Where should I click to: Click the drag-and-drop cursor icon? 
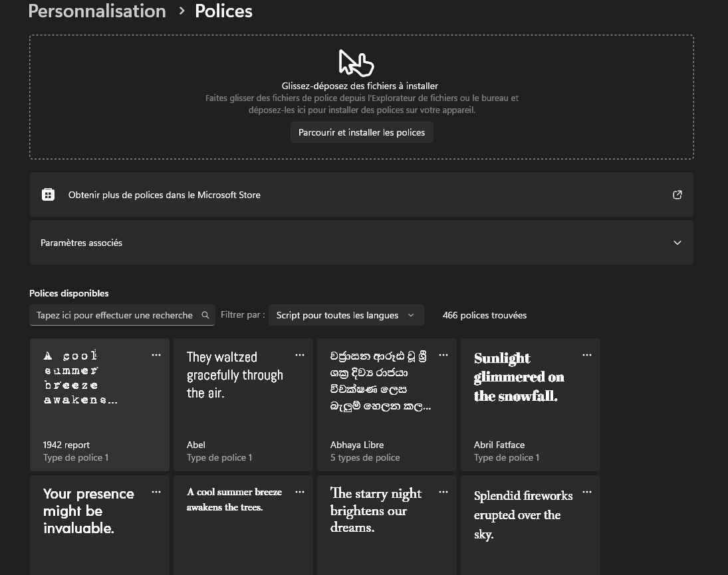coord(356,63)
